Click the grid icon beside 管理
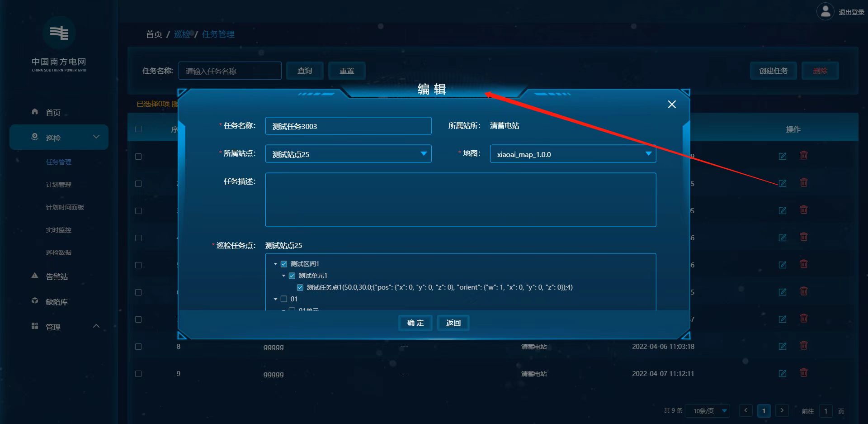 tap(35, 326)
